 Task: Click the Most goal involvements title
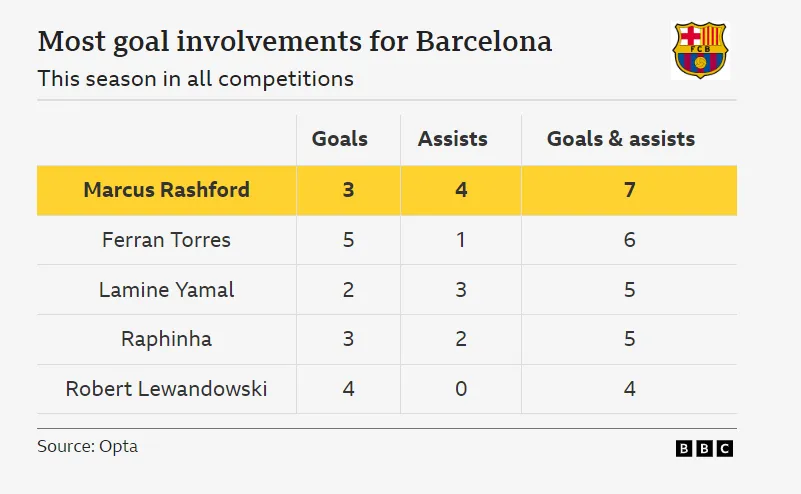(294, 42)
